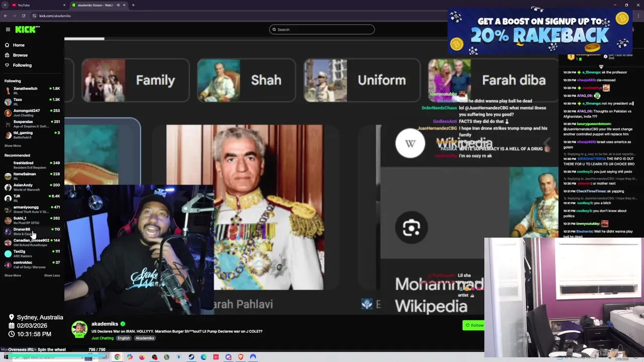The image size is (644, 362).
Task: Open Copilot icon in the taskbar
Action: click(x=130, y=357)
